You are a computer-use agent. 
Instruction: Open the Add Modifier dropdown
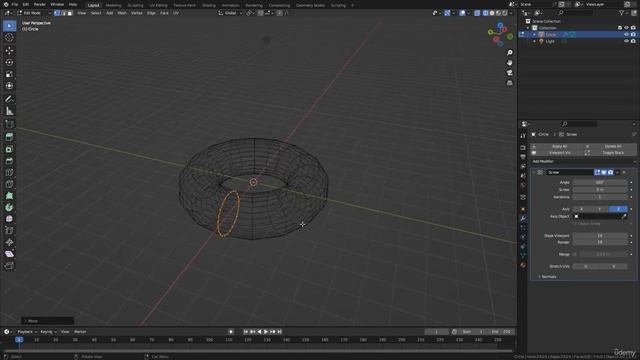[x=584, y=162]
